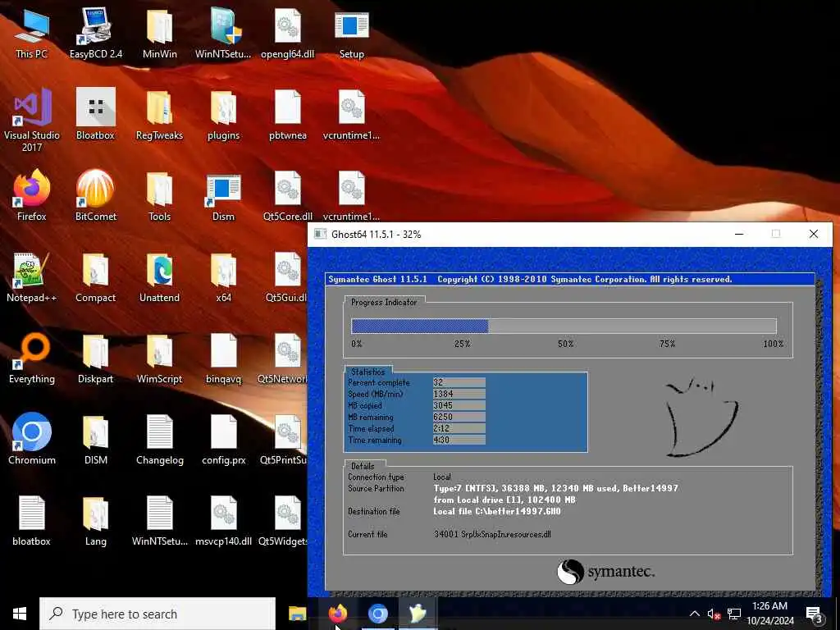Close the Ghost64 window
Viewport: 840px width, 630px height.
[x=813, y=234]
